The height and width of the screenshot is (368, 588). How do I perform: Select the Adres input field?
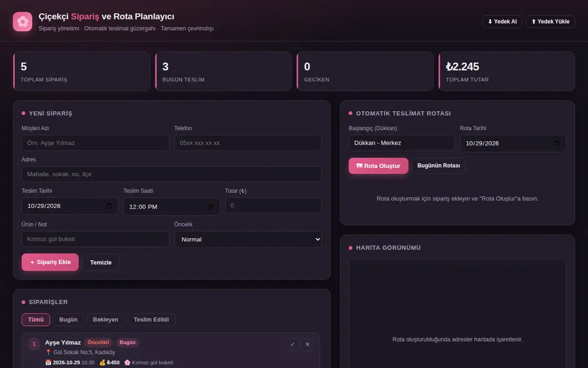pyautogui.click(x=171, y=174)
